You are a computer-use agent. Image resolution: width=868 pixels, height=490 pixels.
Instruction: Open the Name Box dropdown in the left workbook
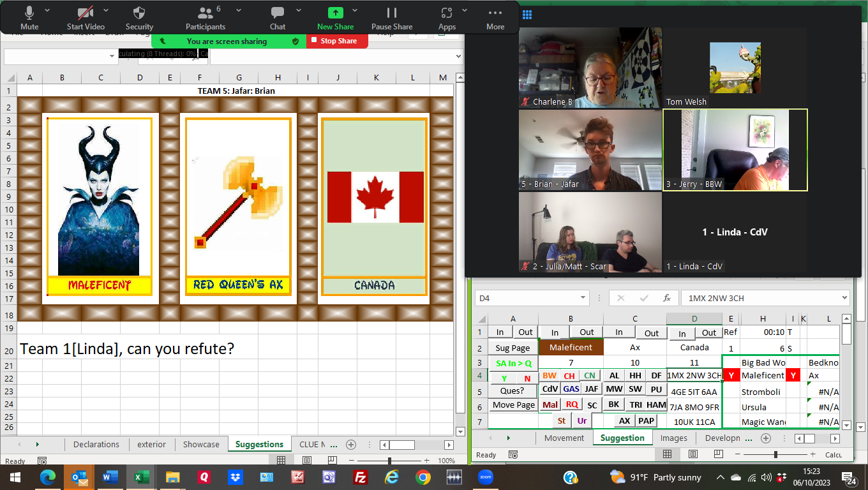[112, 56]
